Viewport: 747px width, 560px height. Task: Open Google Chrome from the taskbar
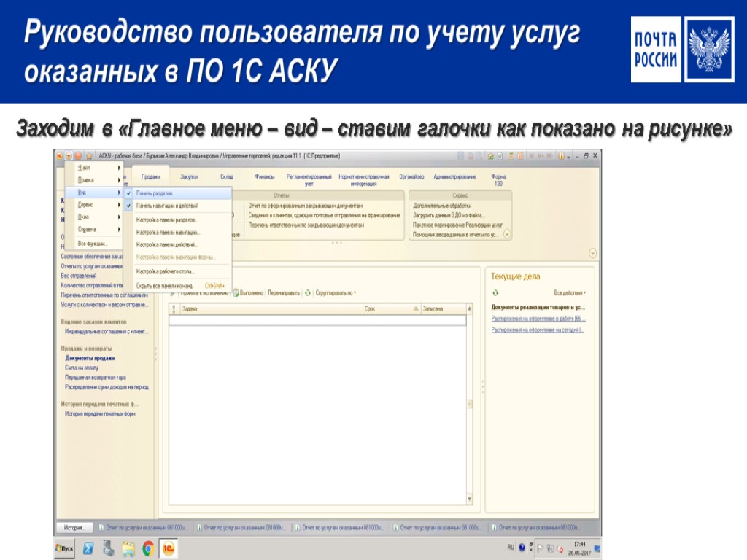pyautogui.click(x=148, y=548)
